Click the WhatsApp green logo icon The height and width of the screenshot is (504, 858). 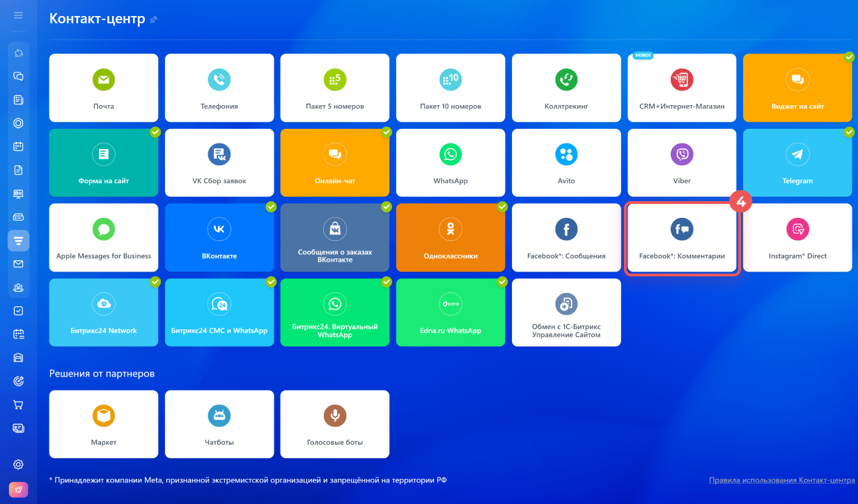pos(451,155)
